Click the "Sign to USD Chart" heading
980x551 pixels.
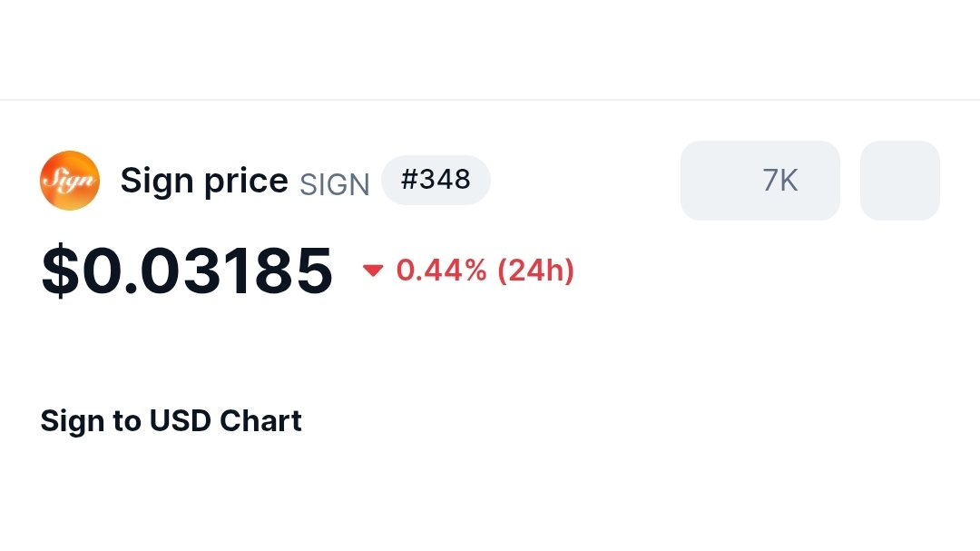pos(171,421)
